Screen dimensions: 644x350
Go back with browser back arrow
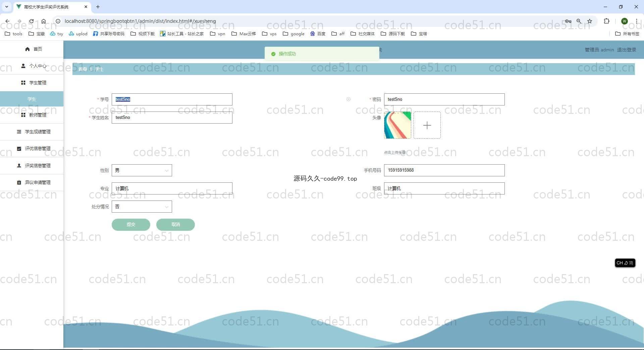(x=7, y=21)
